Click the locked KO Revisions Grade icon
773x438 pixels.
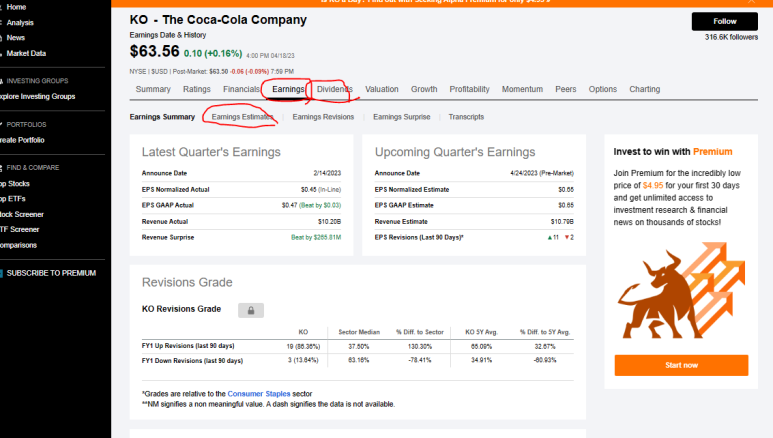[x=251, y=310]
